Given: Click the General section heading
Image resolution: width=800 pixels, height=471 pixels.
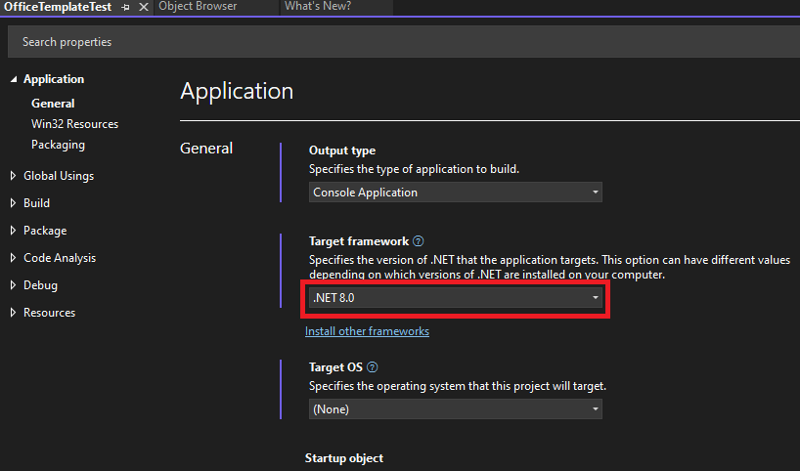Looking at the screenshot, I should point(207,148).
